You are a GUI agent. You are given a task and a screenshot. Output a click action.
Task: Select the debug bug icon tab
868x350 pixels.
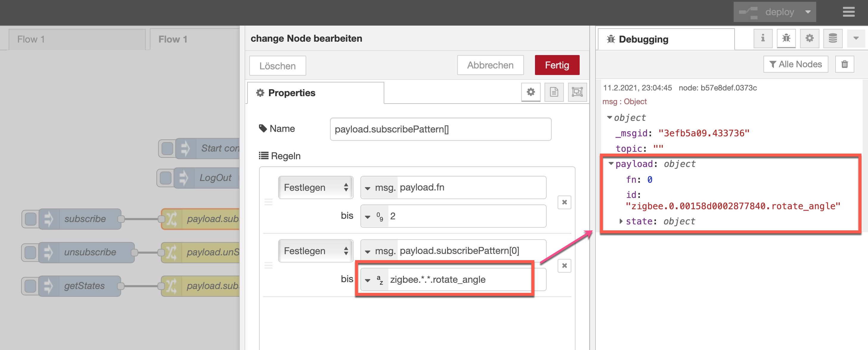786,38
